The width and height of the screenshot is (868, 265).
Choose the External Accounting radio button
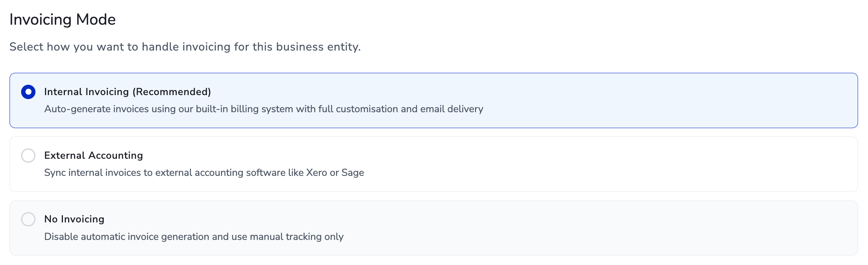(28, 156)
